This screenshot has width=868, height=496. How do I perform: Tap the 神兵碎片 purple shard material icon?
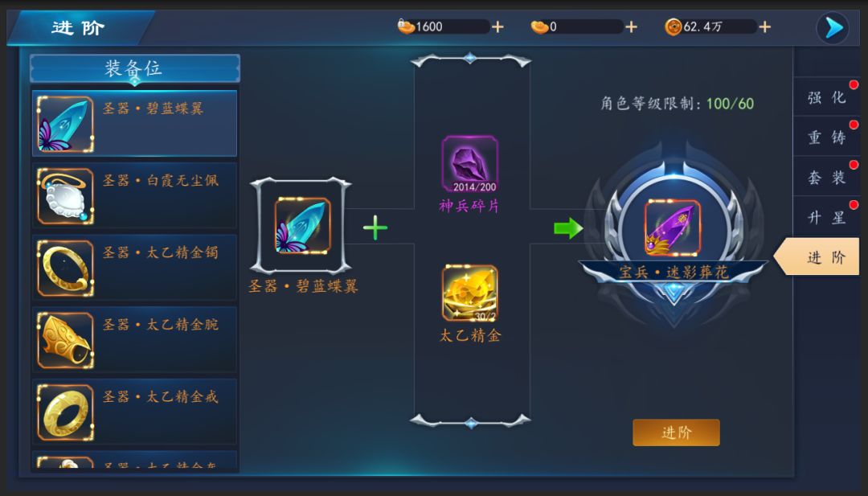point(469,164)
